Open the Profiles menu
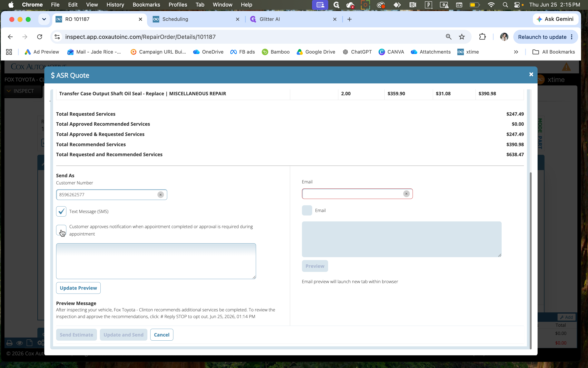 pos(178,5)
